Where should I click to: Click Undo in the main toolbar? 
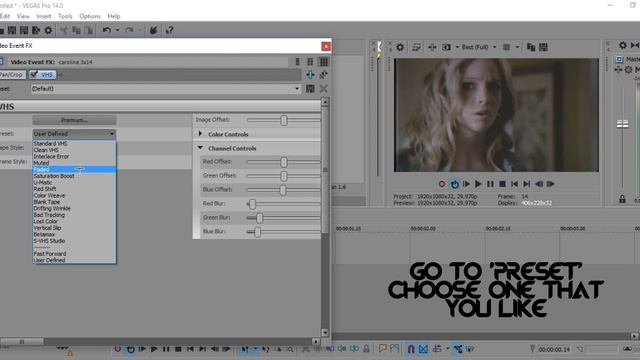107,30
